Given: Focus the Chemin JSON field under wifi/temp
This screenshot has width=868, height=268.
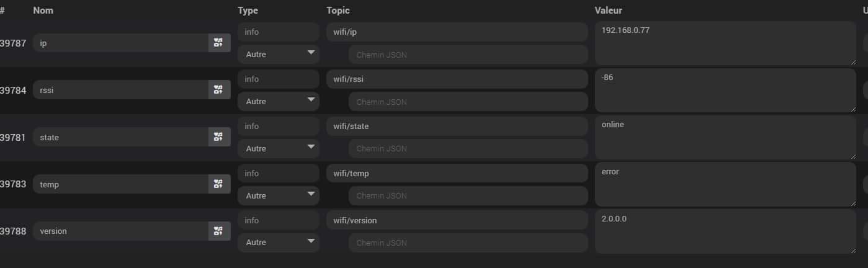Looking at the screenshot, I should (468, 195).
